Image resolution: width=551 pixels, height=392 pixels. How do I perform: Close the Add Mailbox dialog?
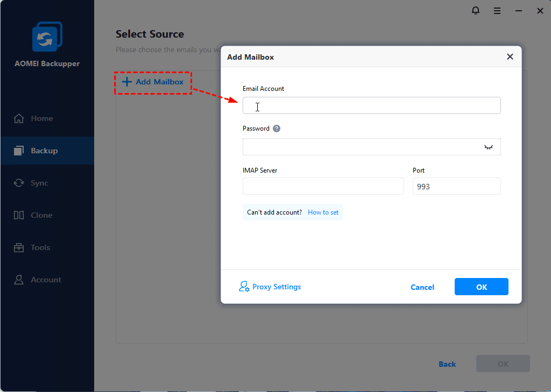click(510, 56)
